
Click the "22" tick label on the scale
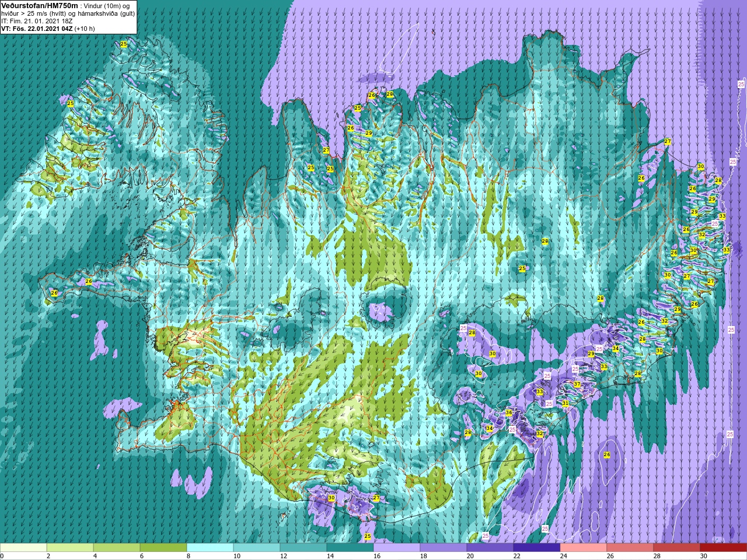click(x=516, y=556)
